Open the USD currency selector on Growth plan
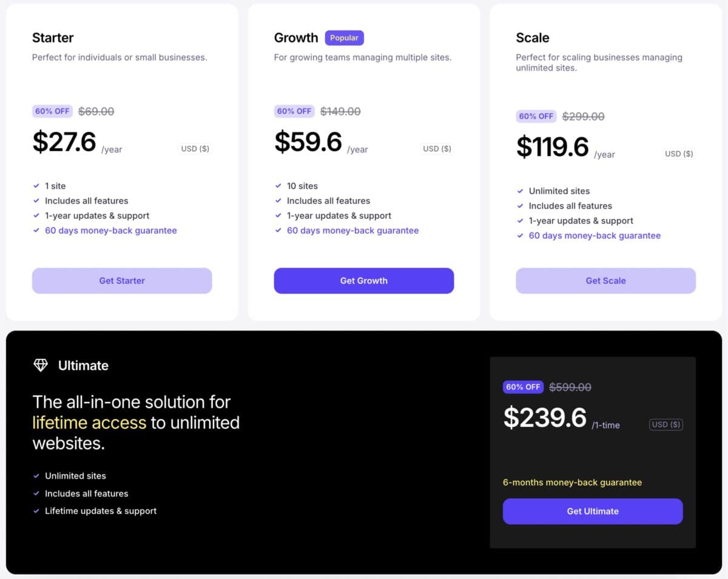728x579 pixels. point(437,149)
